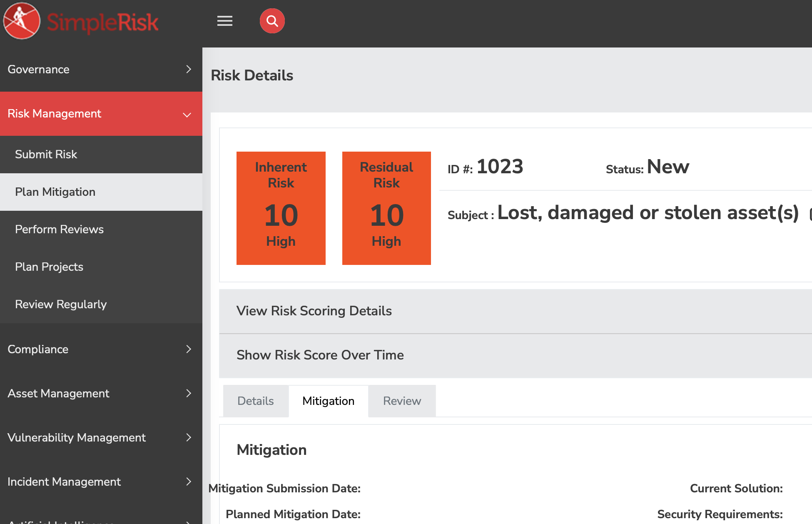Toggle the hamburger sidebar menu
Viewport: 812px width, 524px height.
(225, 21)
